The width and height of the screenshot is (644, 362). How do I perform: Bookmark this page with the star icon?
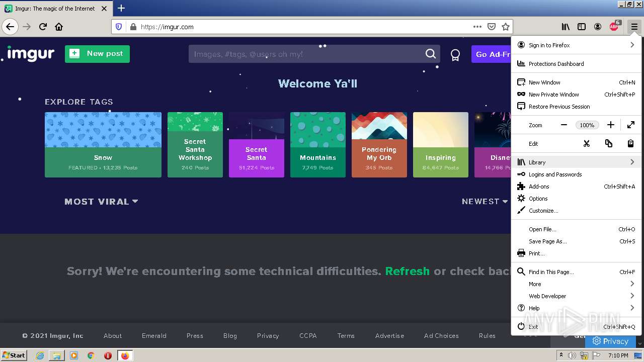[506, 27]
